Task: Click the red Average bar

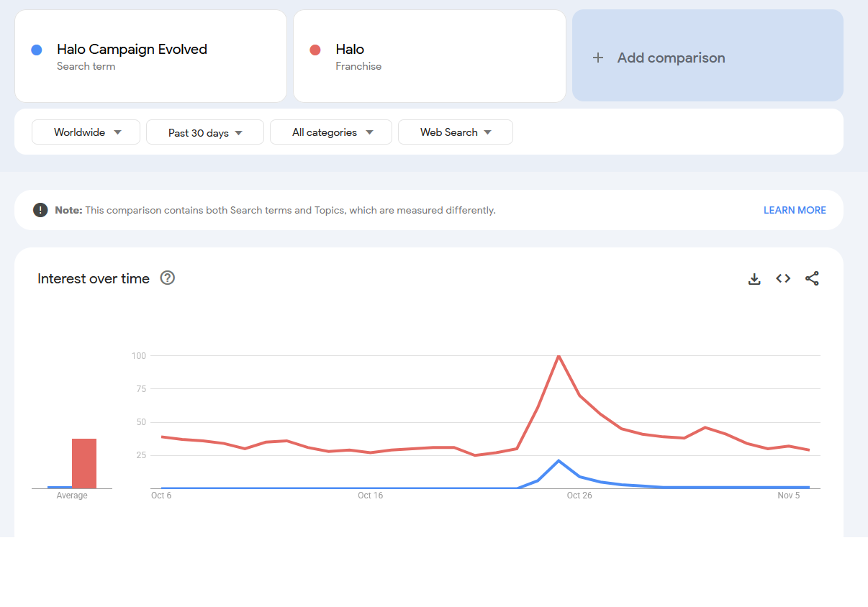Action: tap(84, 463)
